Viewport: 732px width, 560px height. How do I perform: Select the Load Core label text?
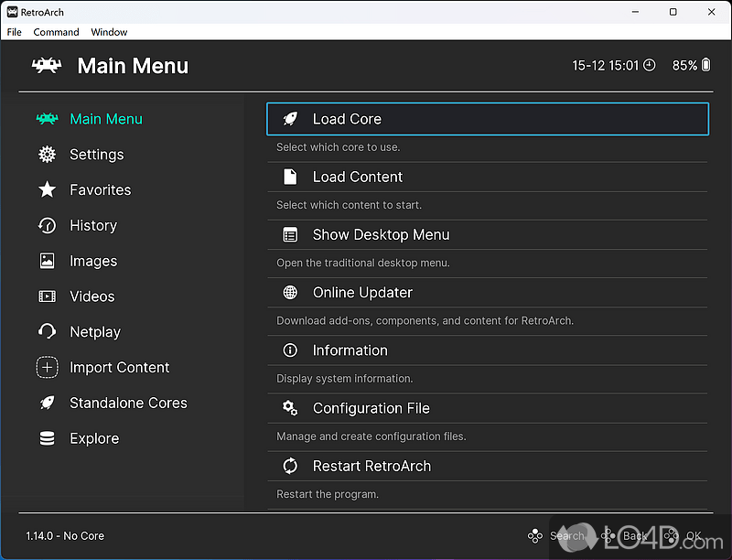[347, 119]
